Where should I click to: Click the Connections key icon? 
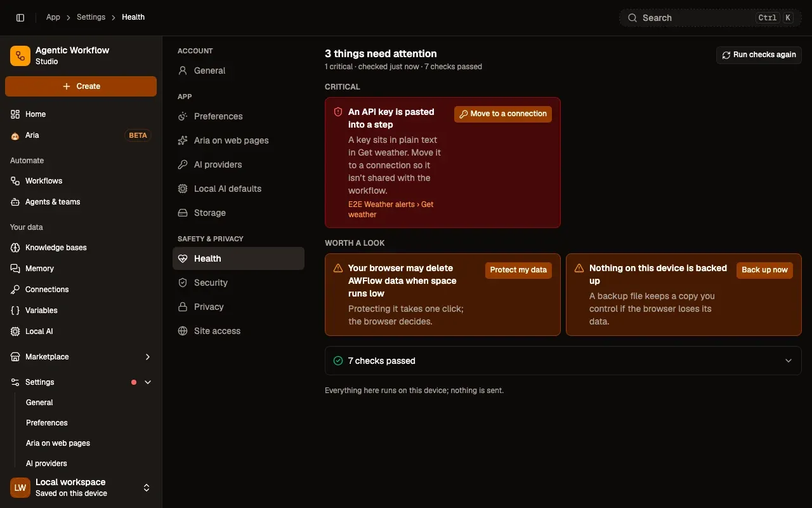click(15, 290)
